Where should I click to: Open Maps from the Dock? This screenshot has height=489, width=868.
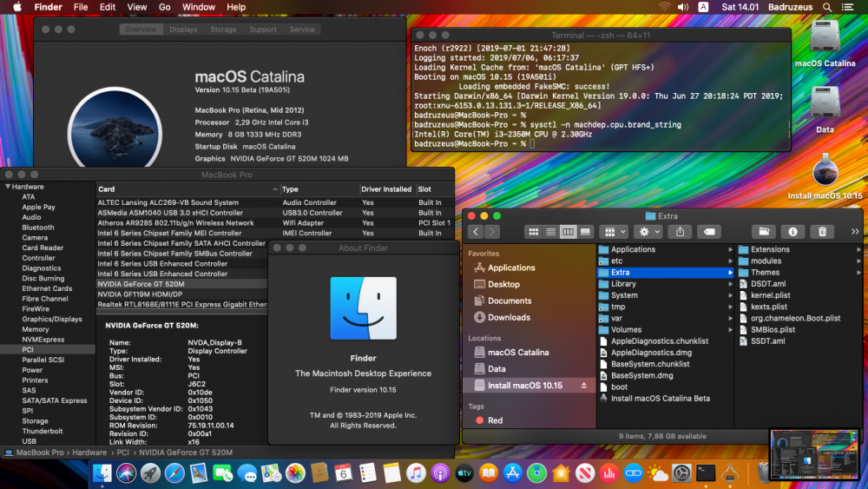point(271,473)
